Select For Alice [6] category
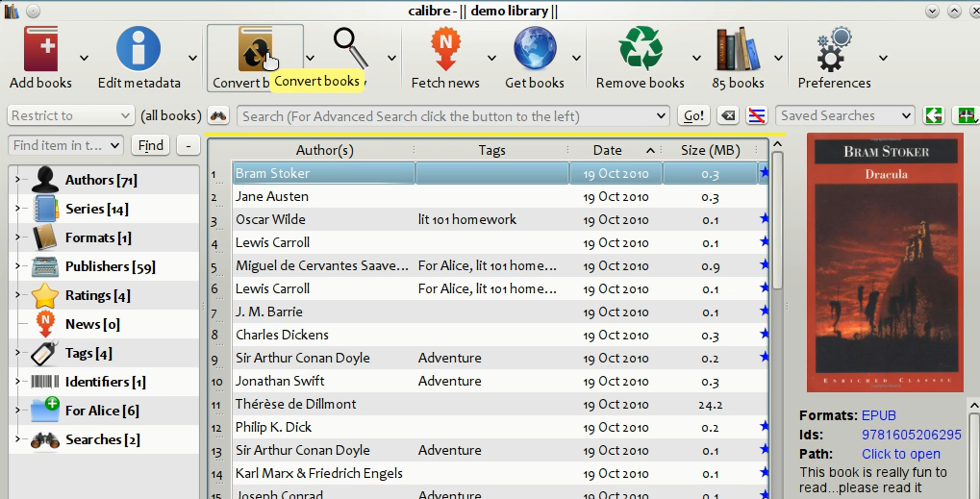Screen dimensions: 980x499 pos(102,411)
